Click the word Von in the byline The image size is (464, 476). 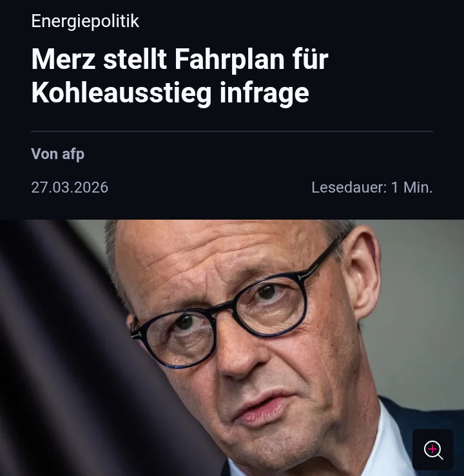(44, 154)
